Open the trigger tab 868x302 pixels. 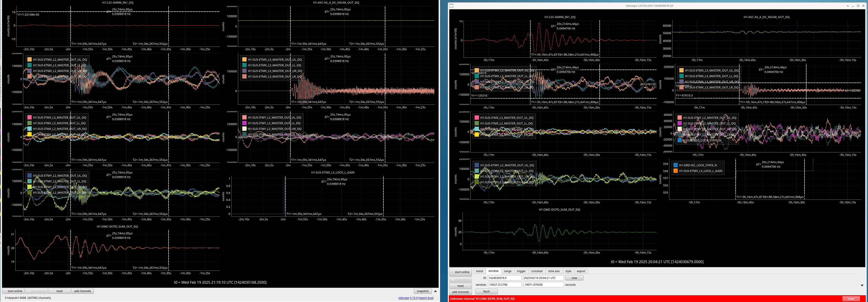[x=521, y=271]
